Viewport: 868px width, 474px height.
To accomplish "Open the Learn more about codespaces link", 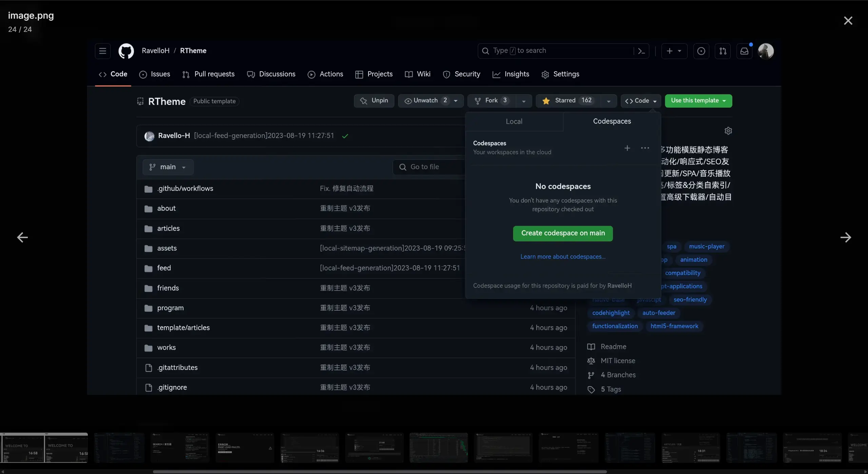I will (563, 257).
